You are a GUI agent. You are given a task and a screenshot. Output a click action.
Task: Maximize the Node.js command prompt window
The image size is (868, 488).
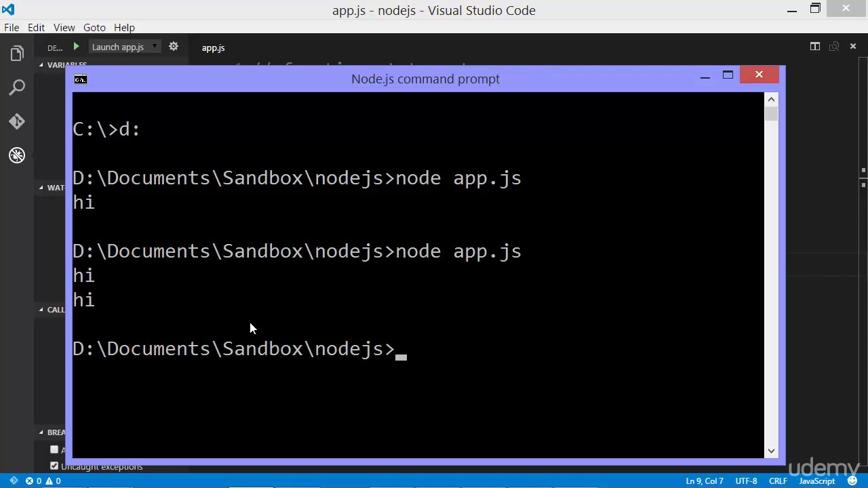click(x=728, y=75)
